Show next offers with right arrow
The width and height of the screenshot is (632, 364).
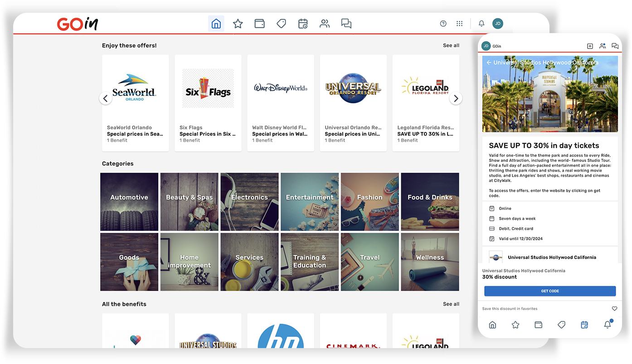pyautogui.click(x=456, y=98)
